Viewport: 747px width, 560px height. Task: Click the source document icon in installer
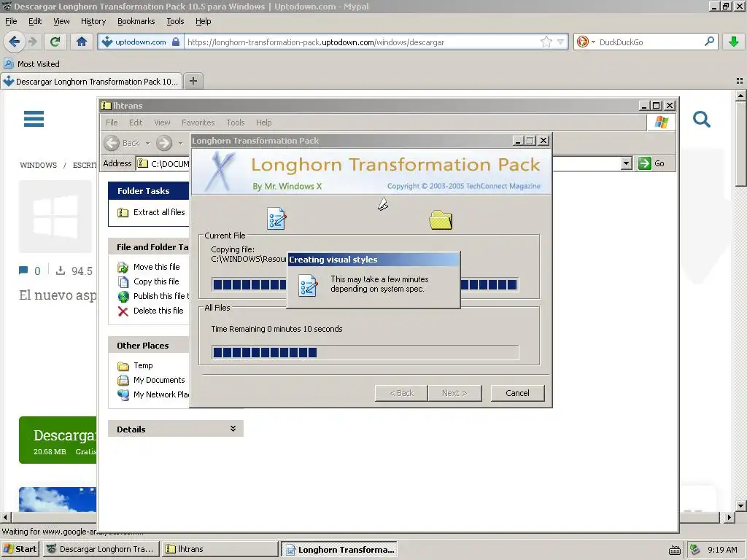point(276,219)
